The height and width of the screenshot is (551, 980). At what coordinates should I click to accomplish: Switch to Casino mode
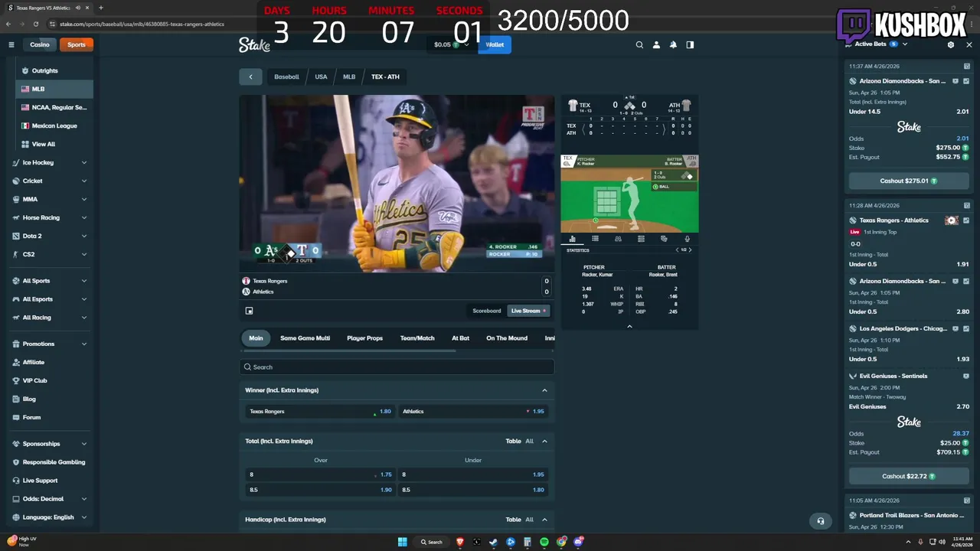click(x=40, y=44)
